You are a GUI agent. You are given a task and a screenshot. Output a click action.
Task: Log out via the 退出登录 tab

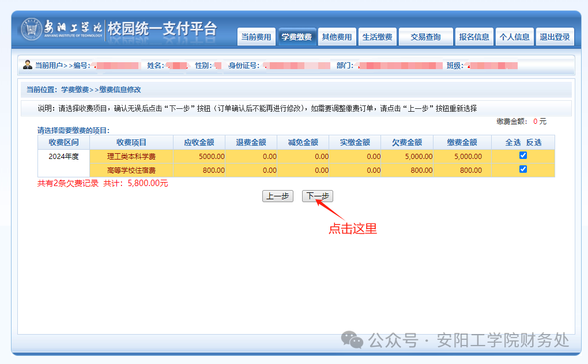[x=555, y=37]
